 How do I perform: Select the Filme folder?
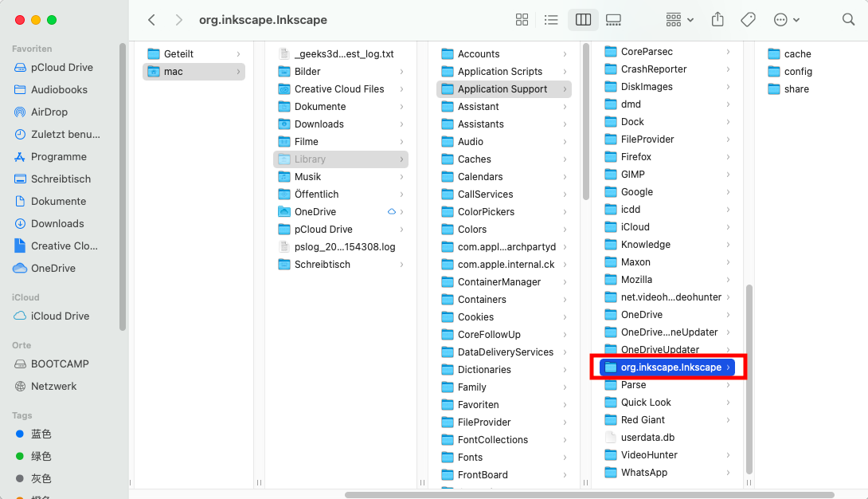click(x=341, y=142)
